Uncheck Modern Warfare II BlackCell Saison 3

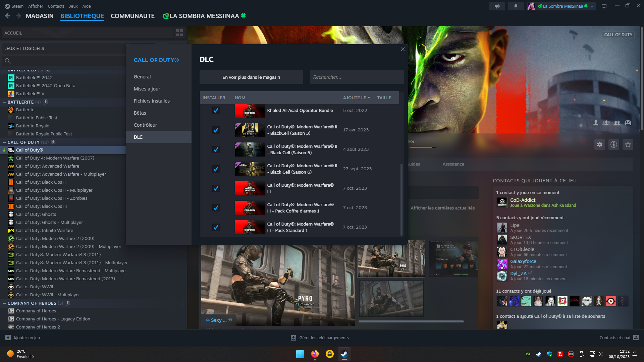tap(216, 130)
